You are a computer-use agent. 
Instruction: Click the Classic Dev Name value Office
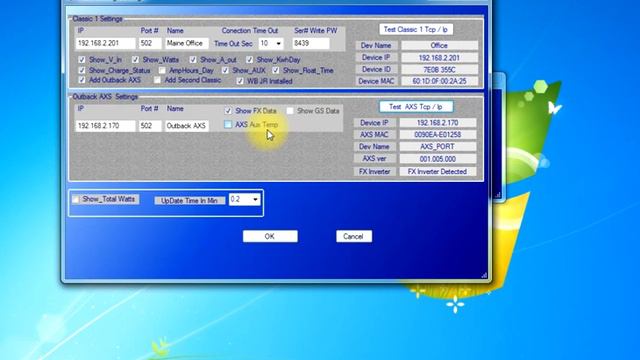tap(439, 45)
